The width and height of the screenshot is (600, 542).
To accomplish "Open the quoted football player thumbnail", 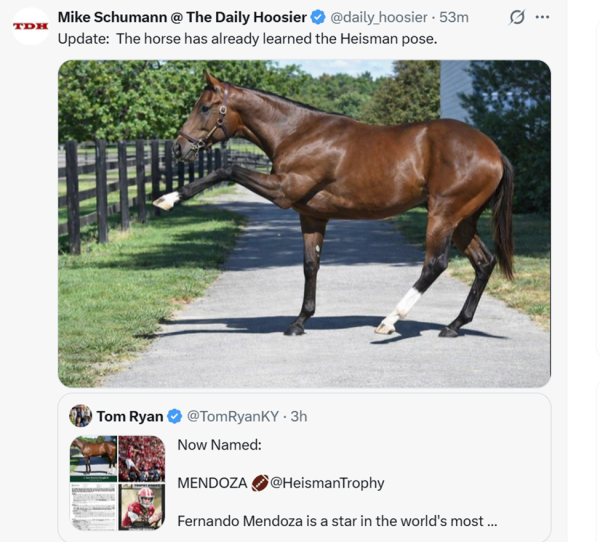I will [x=142, y=506].
